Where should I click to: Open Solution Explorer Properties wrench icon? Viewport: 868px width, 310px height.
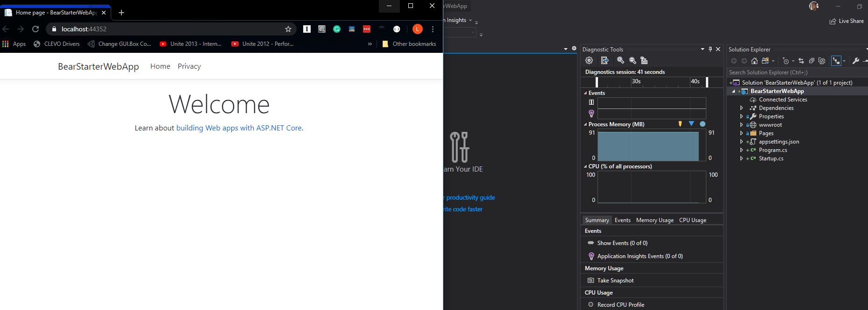pyautogui.click(x=855, y=61)
